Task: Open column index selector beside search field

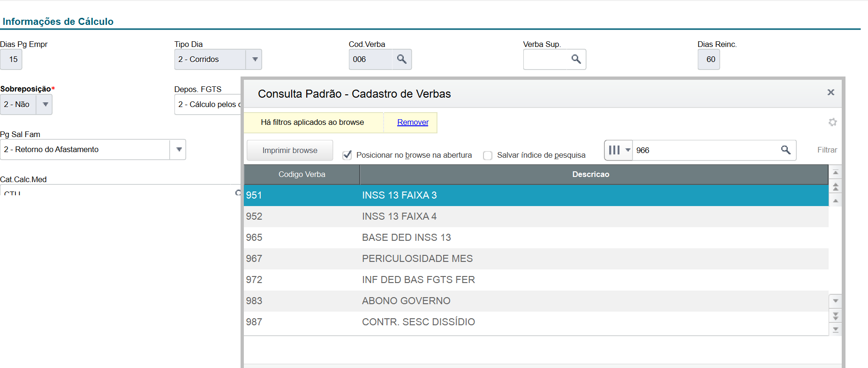Action: point(619,150)
